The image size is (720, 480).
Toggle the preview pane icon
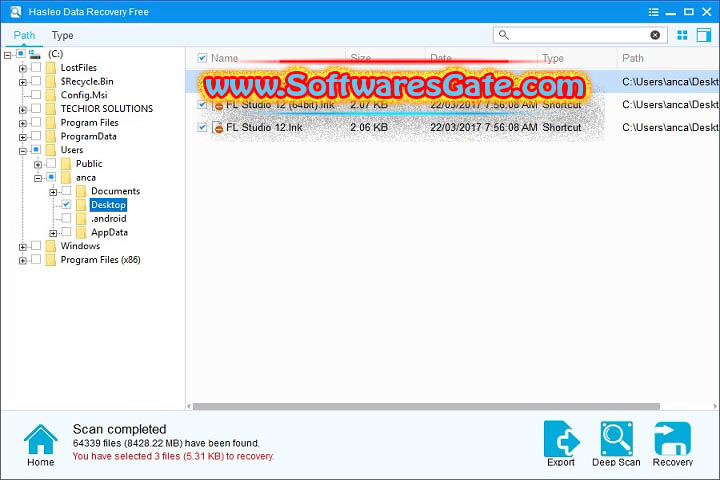click(703, 35)
